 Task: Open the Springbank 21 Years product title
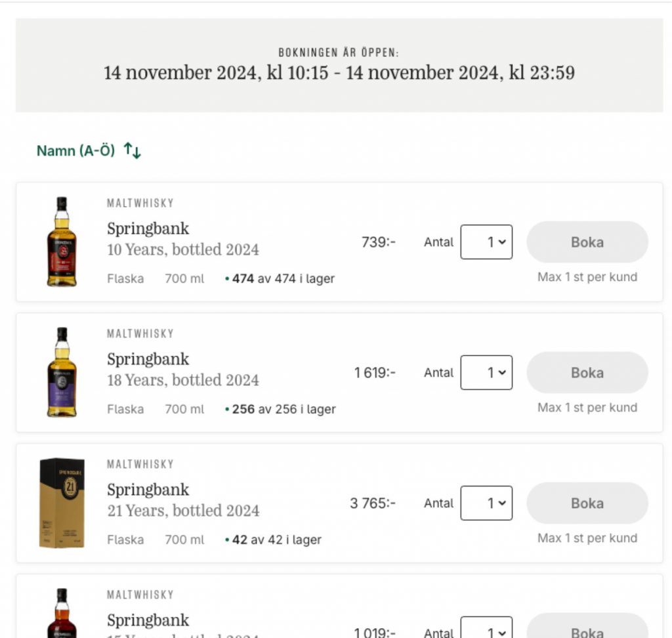click(148, 490)
